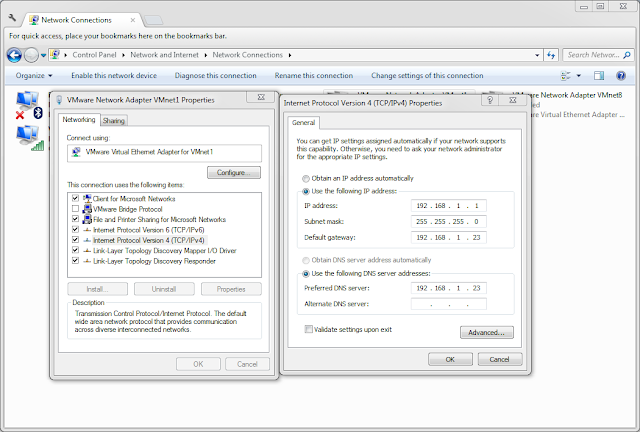640x432 pixels.
Task: Click the Configure button
Action: click(234, 173)
